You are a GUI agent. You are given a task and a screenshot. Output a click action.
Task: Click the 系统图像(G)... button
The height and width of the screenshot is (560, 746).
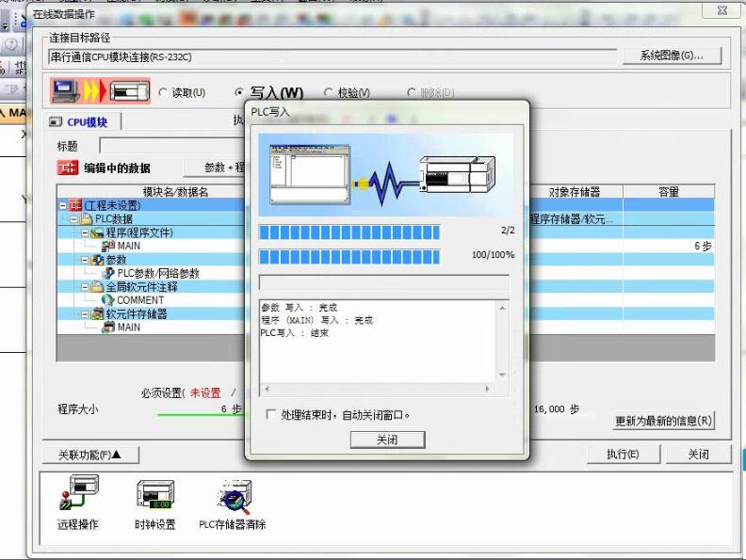pyautogui.click(x=672, y=56)
